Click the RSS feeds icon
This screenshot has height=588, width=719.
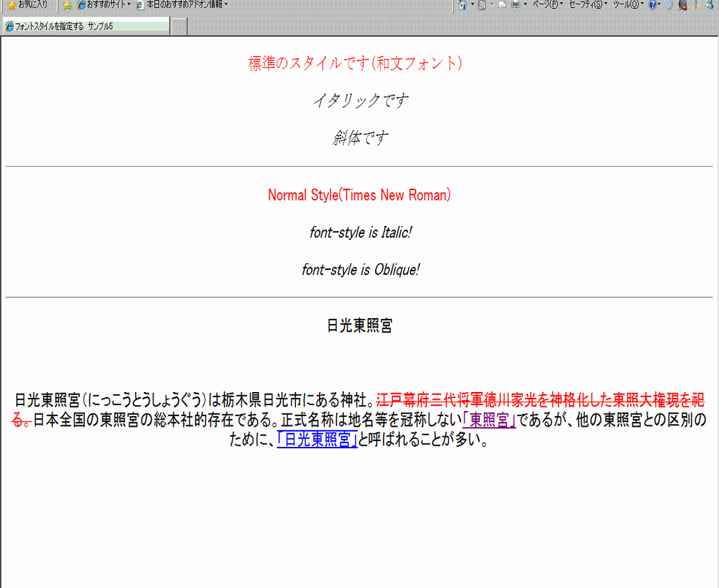(x=482, y=5)
